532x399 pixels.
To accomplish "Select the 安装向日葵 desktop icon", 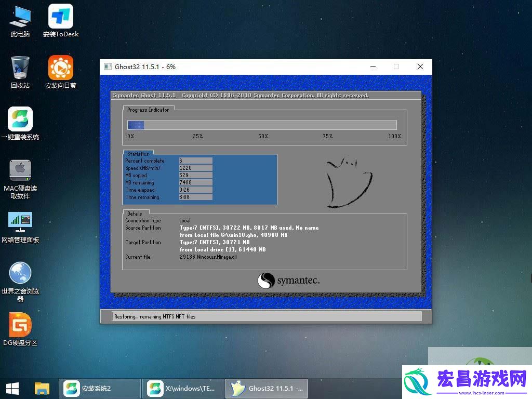I will (61, 72).
